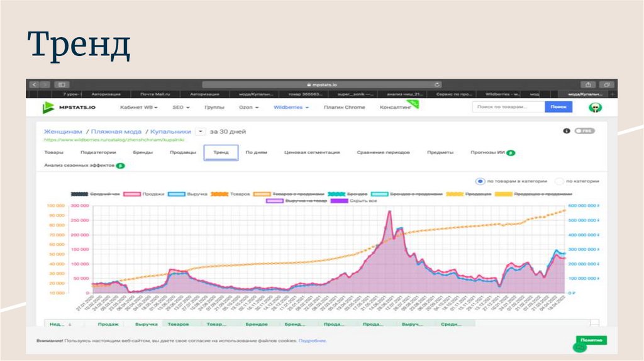Open the browser tabs overview icon
This screenshot has height=361, width=644.
coord(607,84)
